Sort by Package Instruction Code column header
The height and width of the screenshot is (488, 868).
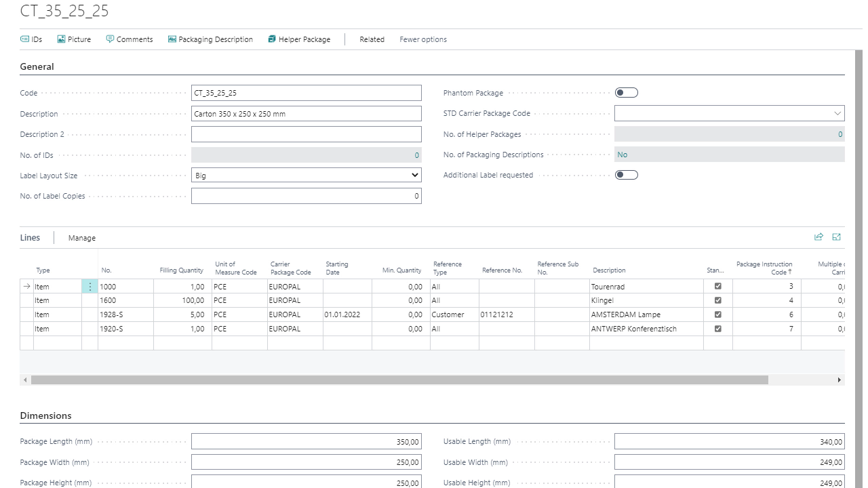tap(764, 268)
